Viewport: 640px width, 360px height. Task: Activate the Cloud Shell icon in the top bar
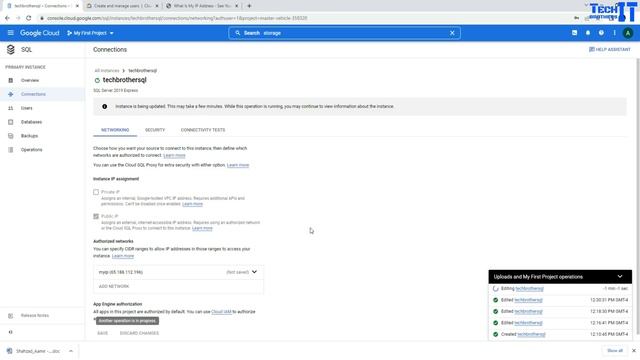574,33
